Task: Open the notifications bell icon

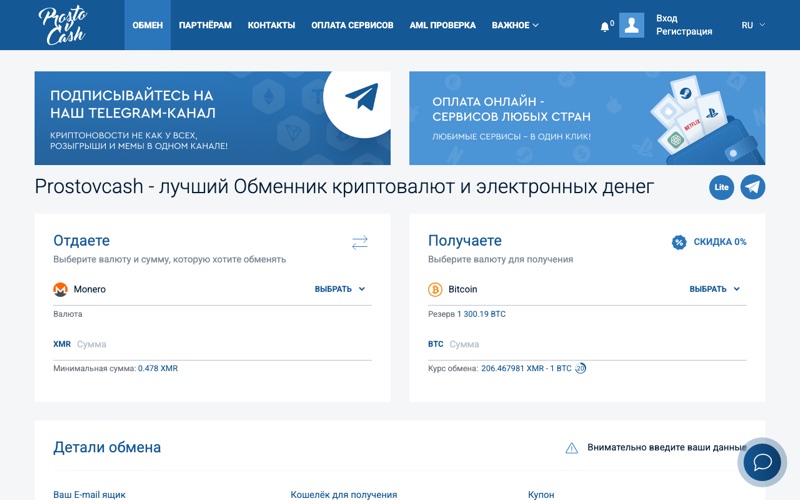Action: (x=605, y=27)
